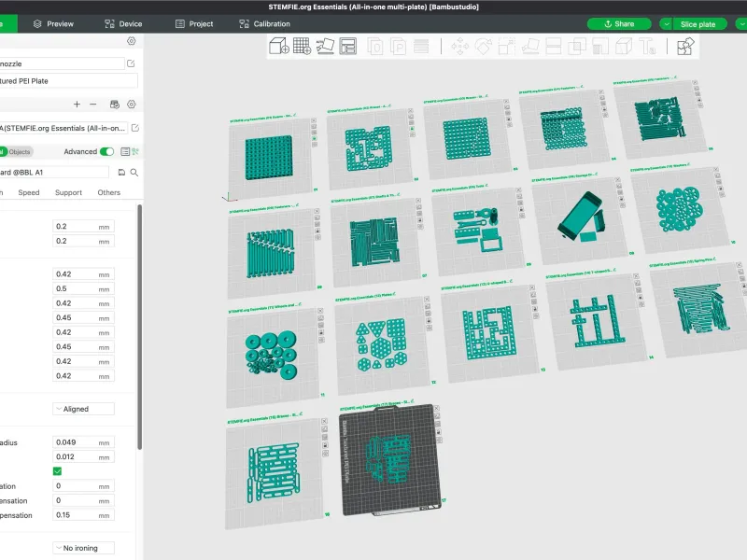Switch to the Calibration tab
Screen dimensions: 747x560
[265, 24]
